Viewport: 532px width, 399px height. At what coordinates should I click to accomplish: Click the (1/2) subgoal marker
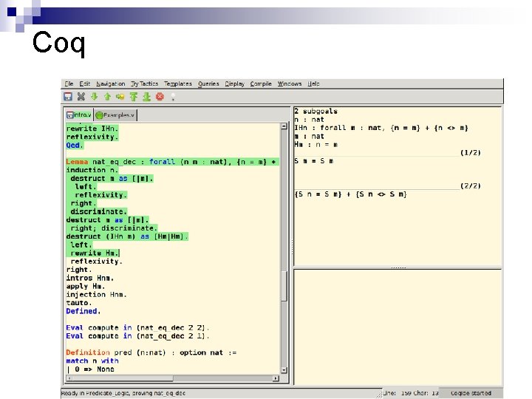coord(471,153)
